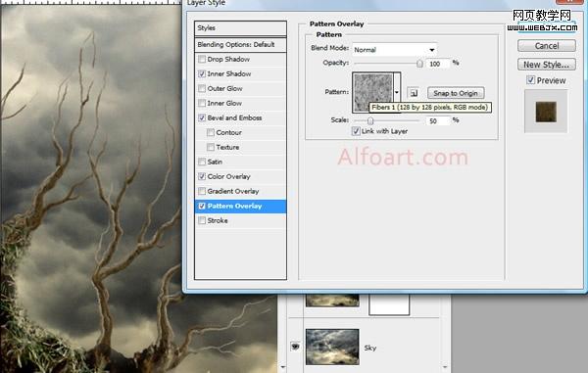This screenshot has width=588, height=373.
Task: Enable the Gradient Overlay checkbox
Action: pos(202,191)
